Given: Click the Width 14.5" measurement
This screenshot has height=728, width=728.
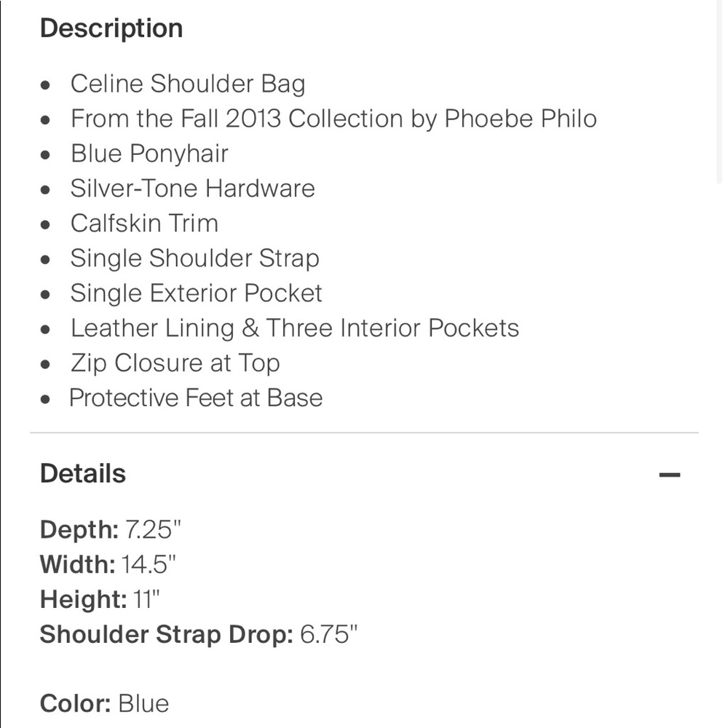Looking at the screenshot, I should 108,565.
